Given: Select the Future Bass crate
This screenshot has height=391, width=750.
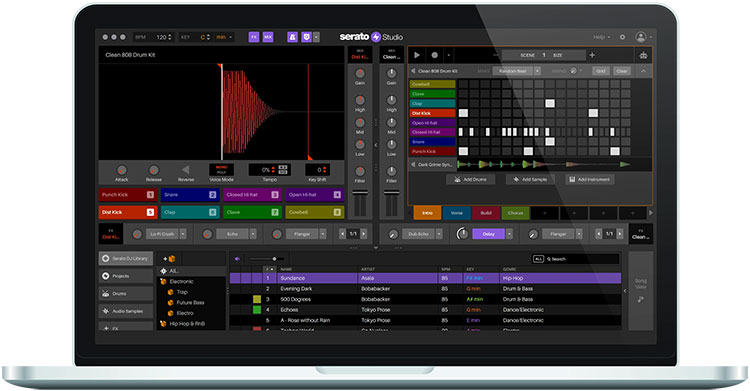Looking at the screenshot, I should (190, 302).
